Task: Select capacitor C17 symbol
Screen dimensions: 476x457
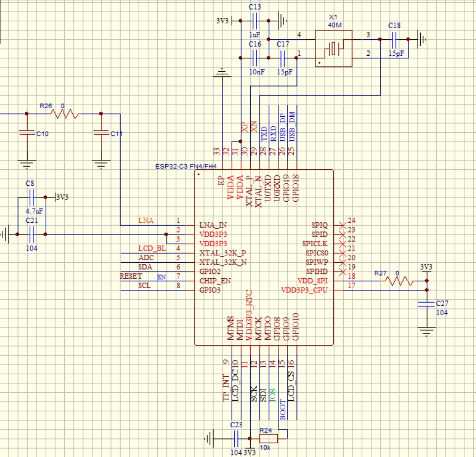Action: click(x=283, y=58)
